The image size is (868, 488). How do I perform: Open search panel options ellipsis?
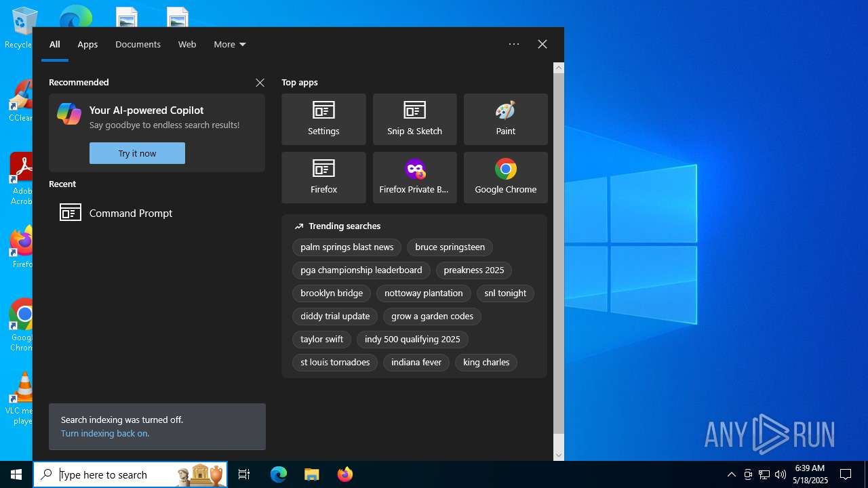click(x=514, y=44)
